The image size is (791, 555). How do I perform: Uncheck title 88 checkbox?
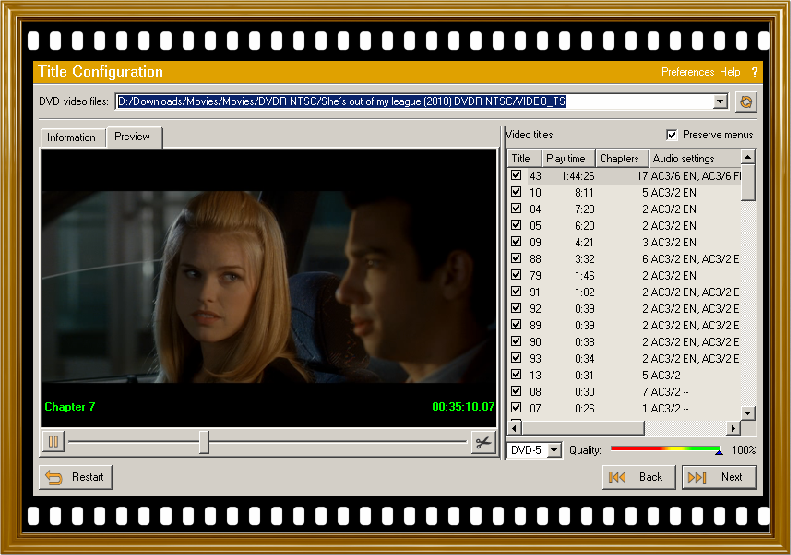tap(516, 259)
